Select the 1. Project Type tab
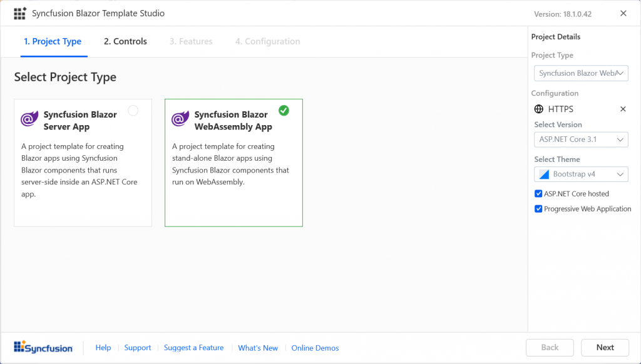 (53, 42)
